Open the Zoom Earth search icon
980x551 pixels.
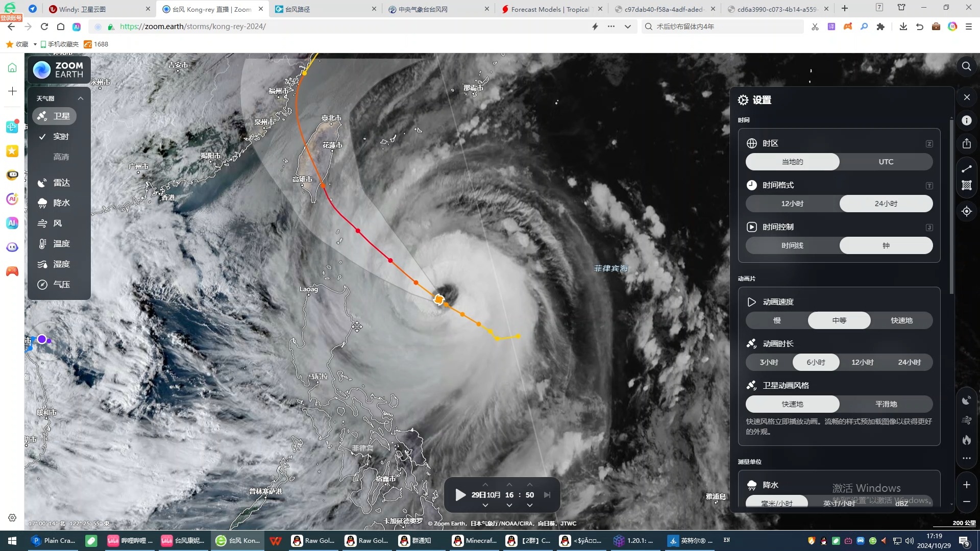(x=966, y=66)
